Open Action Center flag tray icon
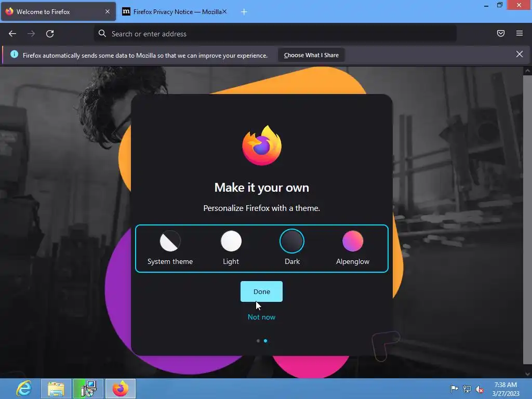 point(454,389)
